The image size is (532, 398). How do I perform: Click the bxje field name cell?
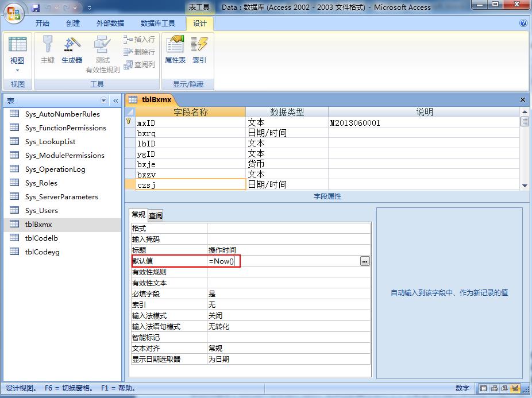(x=190, y=164)
